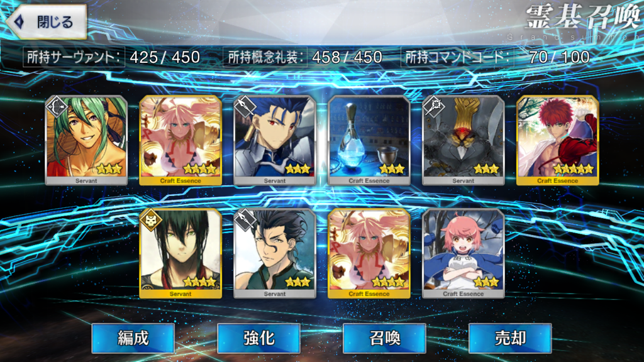
Task: Tap the 売却 sell button
Action: (510, 339)
